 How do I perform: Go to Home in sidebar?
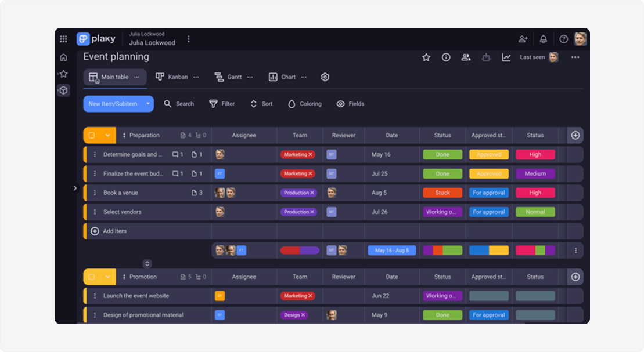point(63,57)
